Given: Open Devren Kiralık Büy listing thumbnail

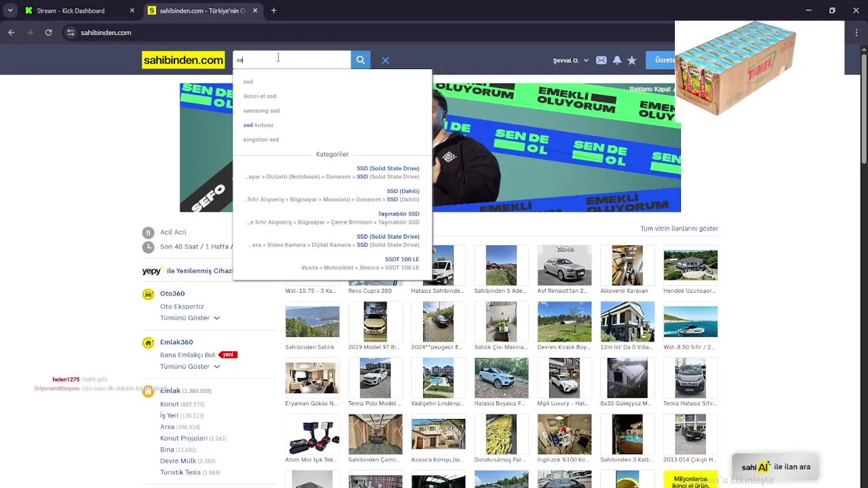Looking at the screenshot, I should click(564, 322).
